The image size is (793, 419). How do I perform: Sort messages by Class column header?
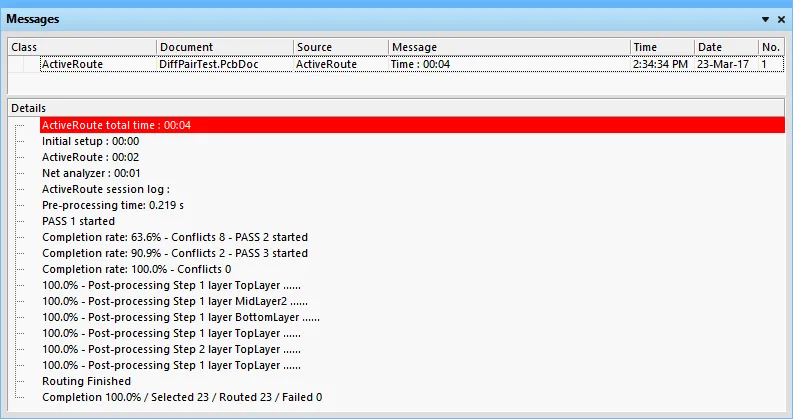pos(82,47)
